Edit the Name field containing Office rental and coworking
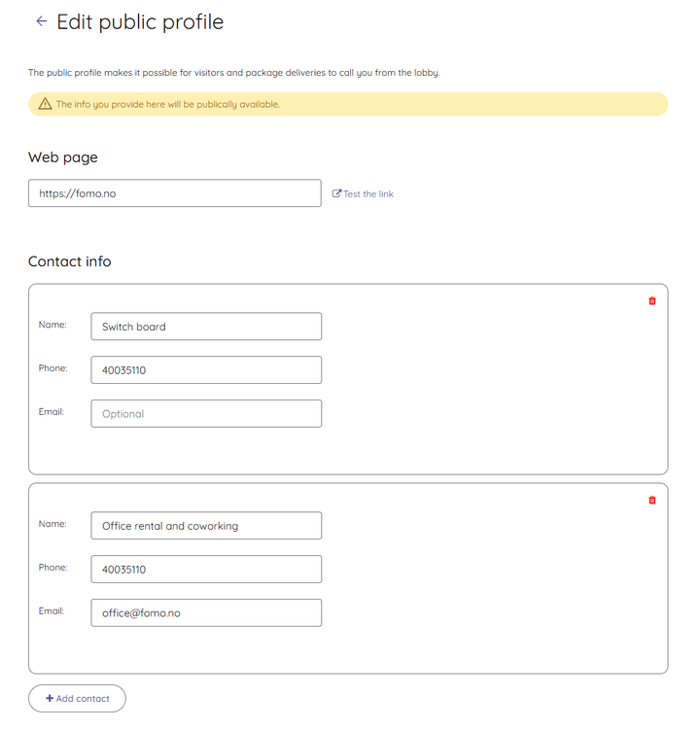700x730 pixels. click(206, 526)
